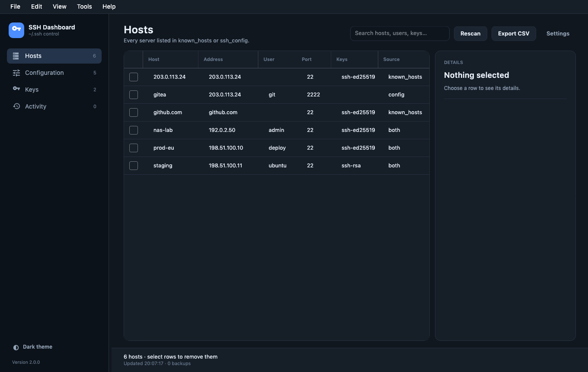This screenshot has height=372, width=588.
Task: Select the 203.0.113.24 host row checkbox
Action: click(x=134, y=77)
